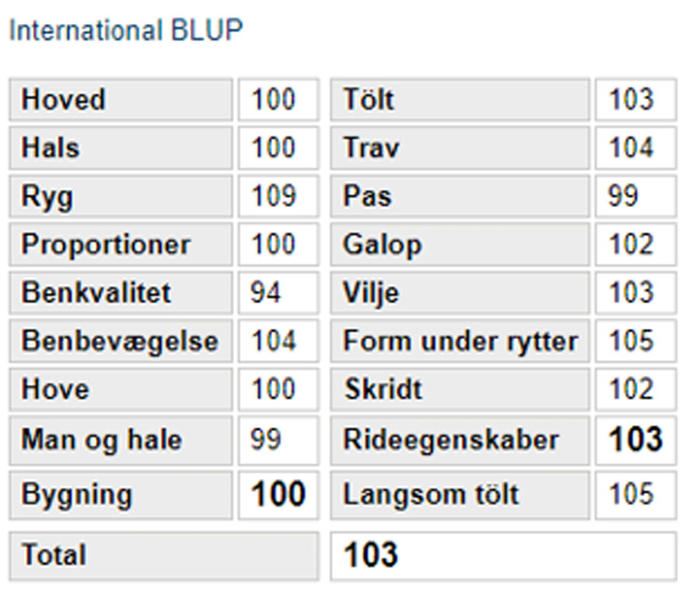This screenshot has height=594, width=700.
Task: Click the Proportioner row label
Action: click(x=121, y=245)
